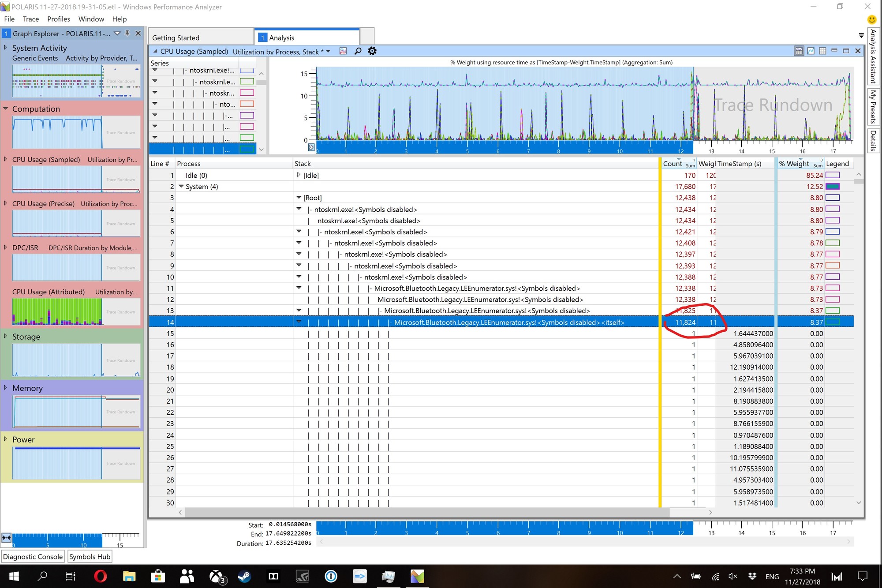The image size is (882, 588).
Task: Expand the DPC/ISR graph group
Action: coord(5,247)
